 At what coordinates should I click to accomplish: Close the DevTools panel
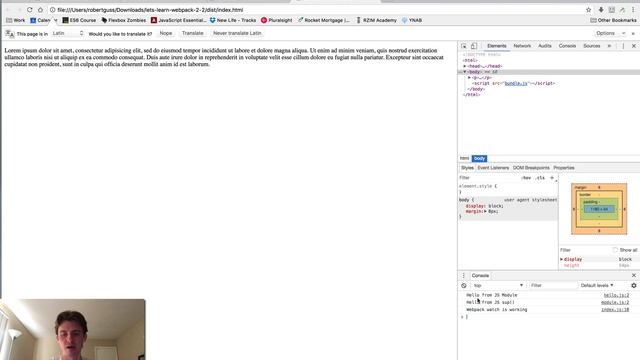634,46
